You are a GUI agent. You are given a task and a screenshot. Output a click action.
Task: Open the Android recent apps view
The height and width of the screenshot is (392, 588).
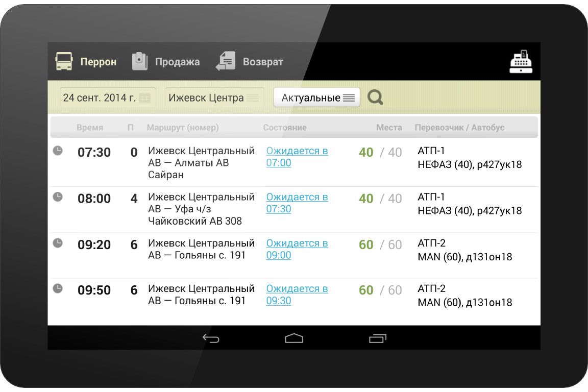coord(377,338)
